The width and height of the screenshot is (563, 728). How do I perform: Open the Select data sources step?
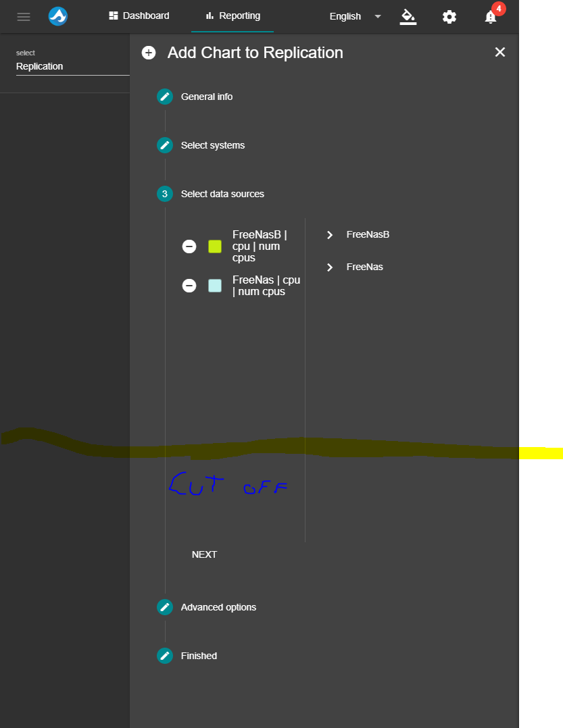pyautogui.click(x=222, y=194)
